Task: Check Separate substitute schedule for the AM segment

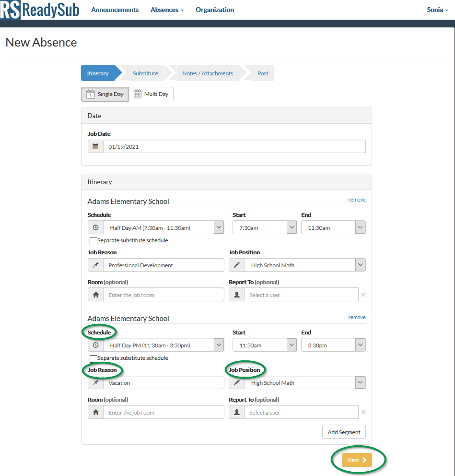Action: click(93, 241)
